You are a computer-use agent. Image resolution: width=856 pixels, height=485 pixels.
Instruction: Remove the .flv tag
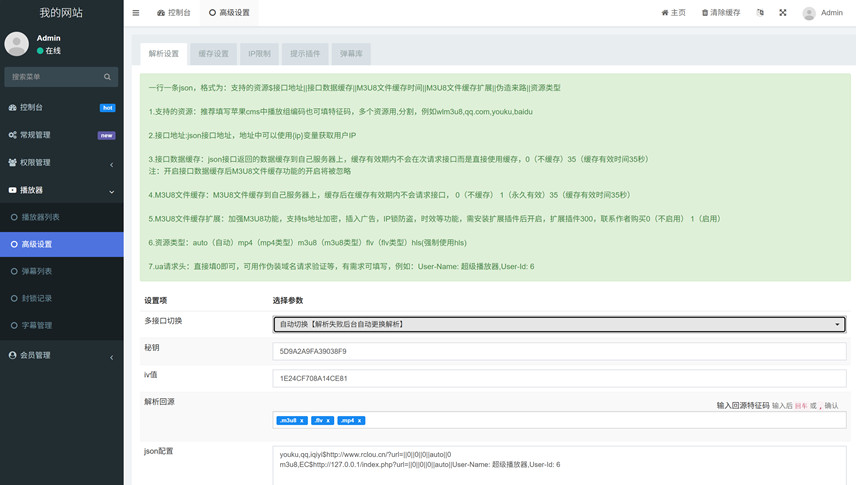coord(328,421)
